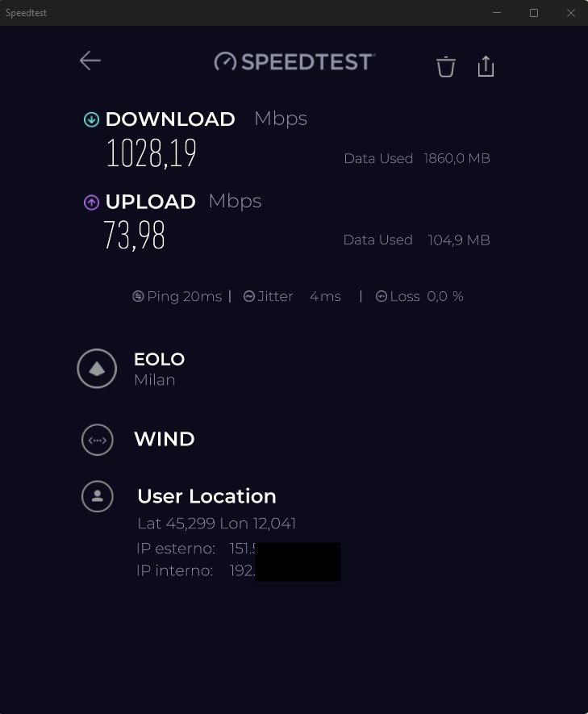Click the purple upload arrow icon
The image size is (588, 714).
91,203
